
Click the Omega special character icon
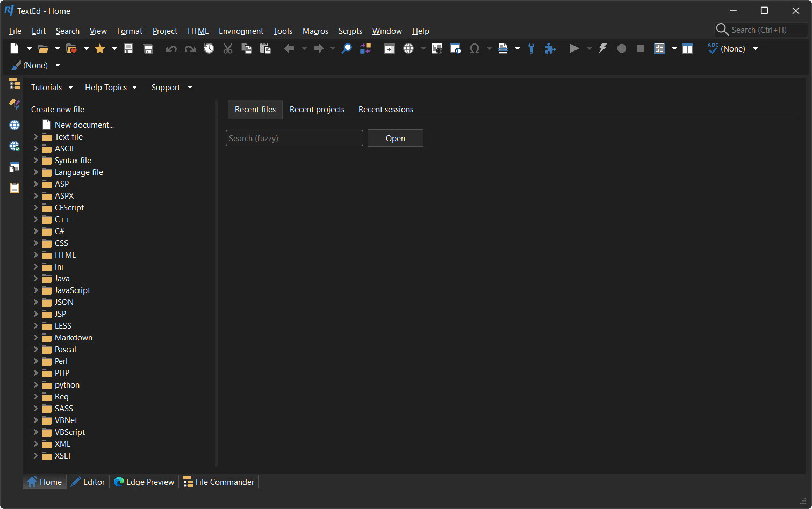point(474,49)
